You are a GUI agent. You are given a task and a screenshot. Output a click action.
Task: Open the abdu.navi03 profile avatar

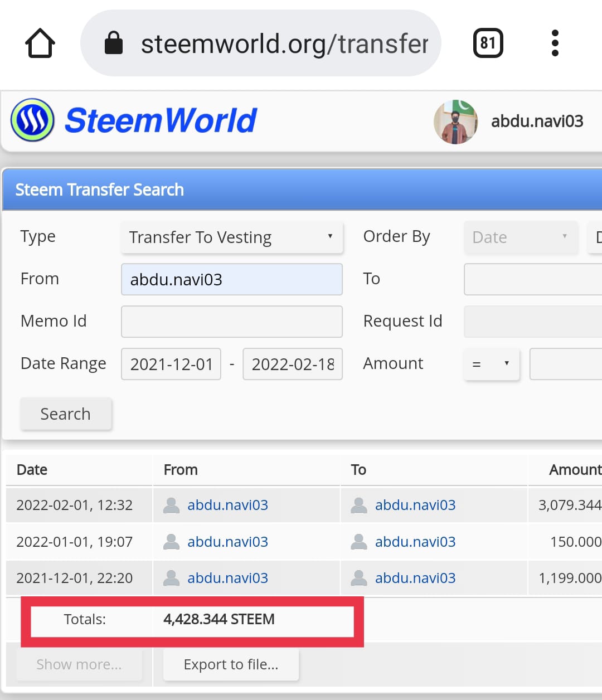(456, 121)
